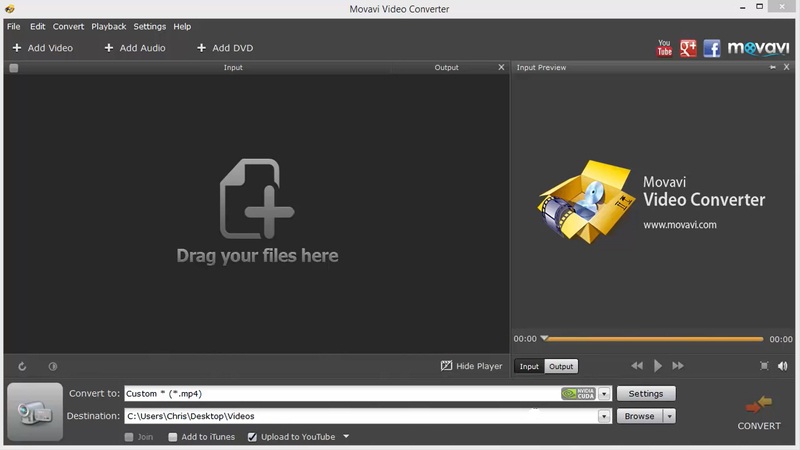Image resolution: width=800 pixels, height=450 pixels.
Task: Click the fullscreen preview icon
Action: 764,366
